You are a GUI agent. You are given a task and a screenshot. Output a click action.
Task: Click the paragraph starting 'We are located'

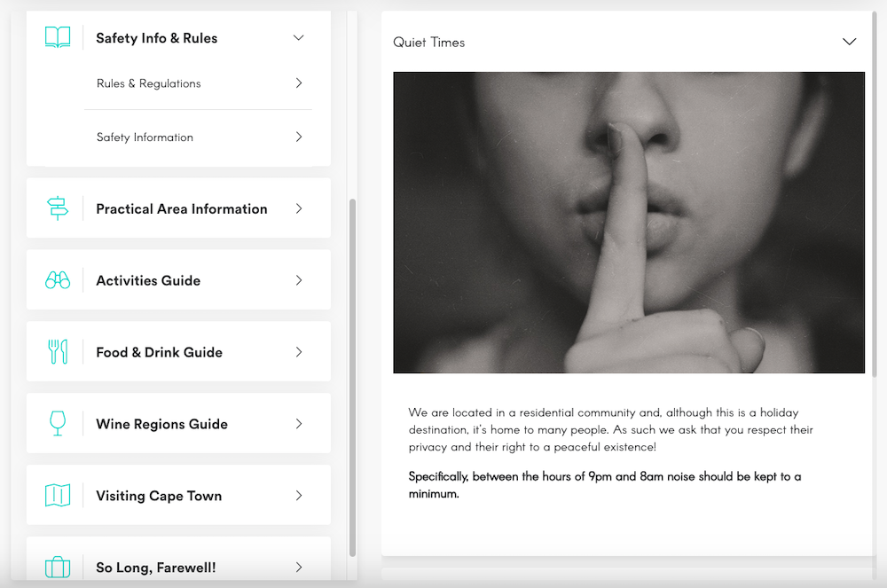click(611, 429)
